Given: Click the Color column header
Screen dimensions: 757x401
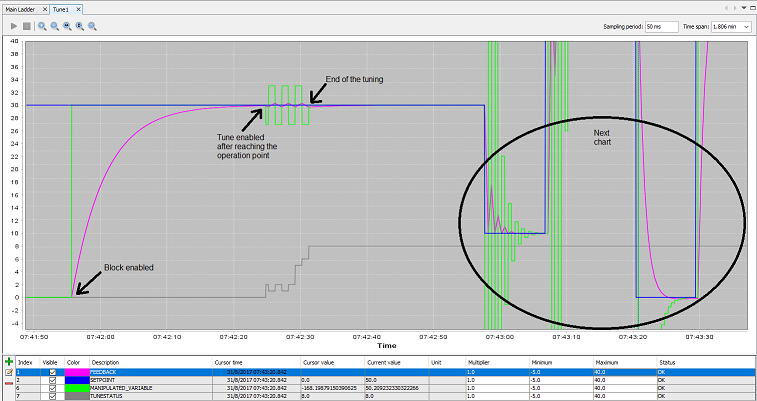Looking at the screenshot, I should pyautogui.click(x=77, y=362).
